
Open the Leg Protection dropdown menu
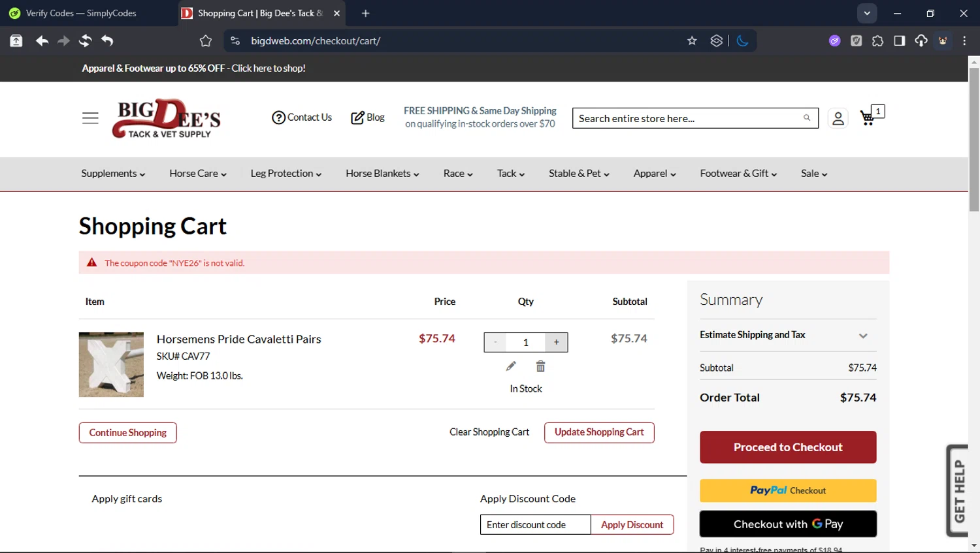(x=286, y=174)
